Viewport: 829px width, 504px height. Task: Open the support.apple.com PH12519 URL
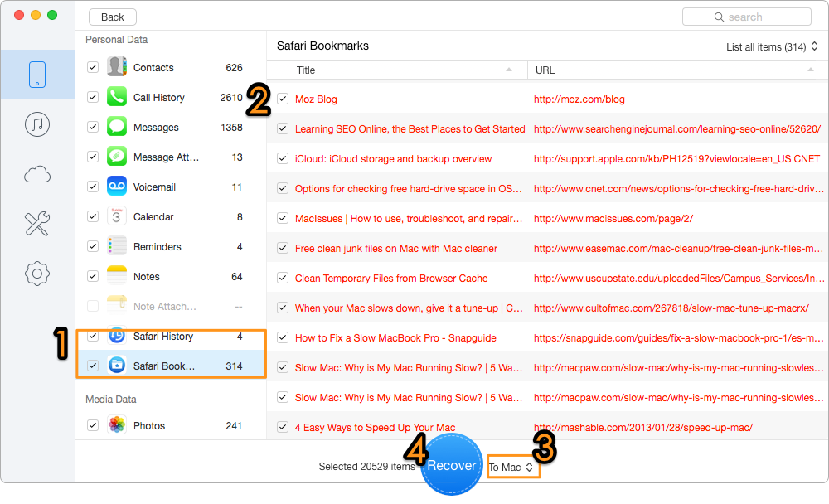pyautogui.click(x=676, y=159)
